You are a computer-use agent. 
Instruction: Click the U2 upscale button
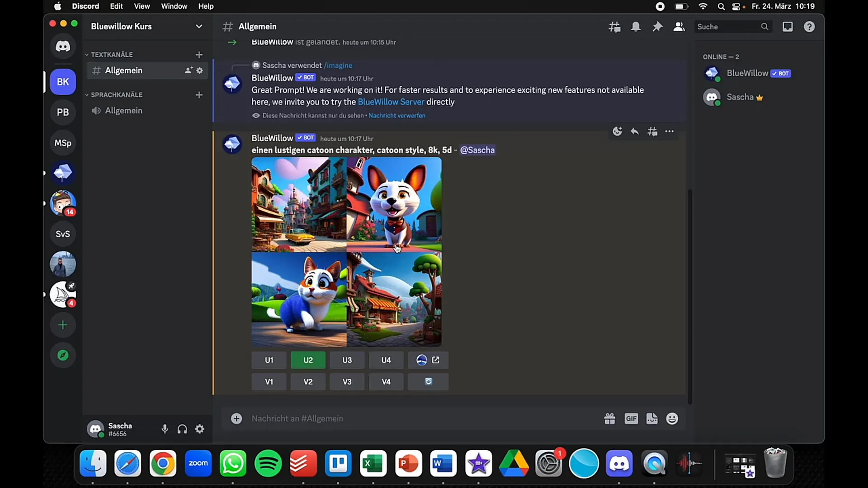point(308,360)
